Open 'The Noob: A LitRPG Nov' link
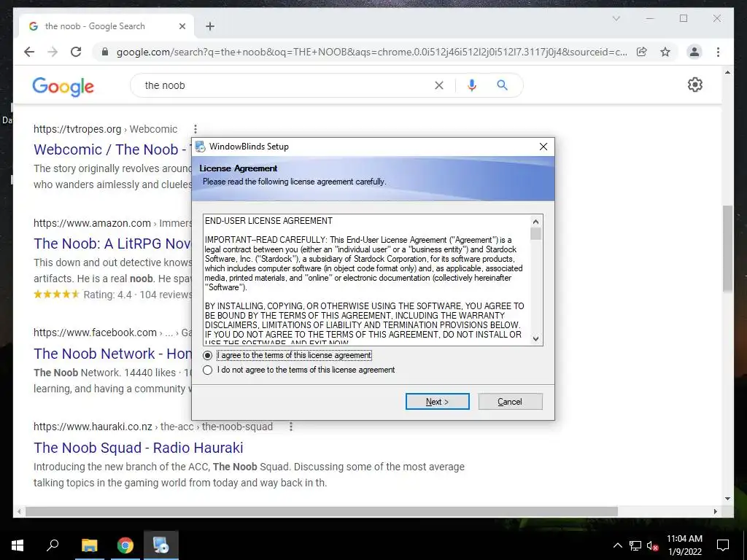 click(112, 244)
